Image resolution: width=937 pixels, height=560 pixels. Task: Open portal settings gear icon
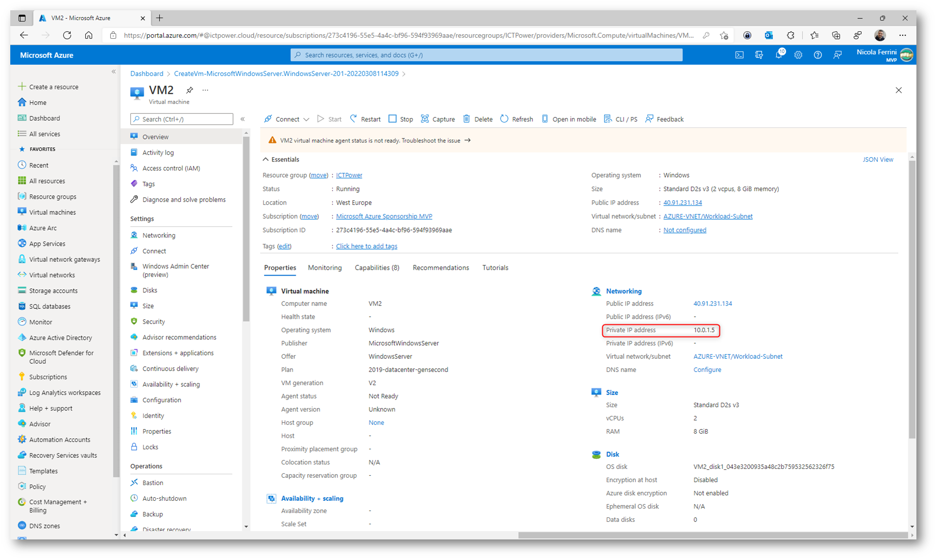[x=798, y=55]
